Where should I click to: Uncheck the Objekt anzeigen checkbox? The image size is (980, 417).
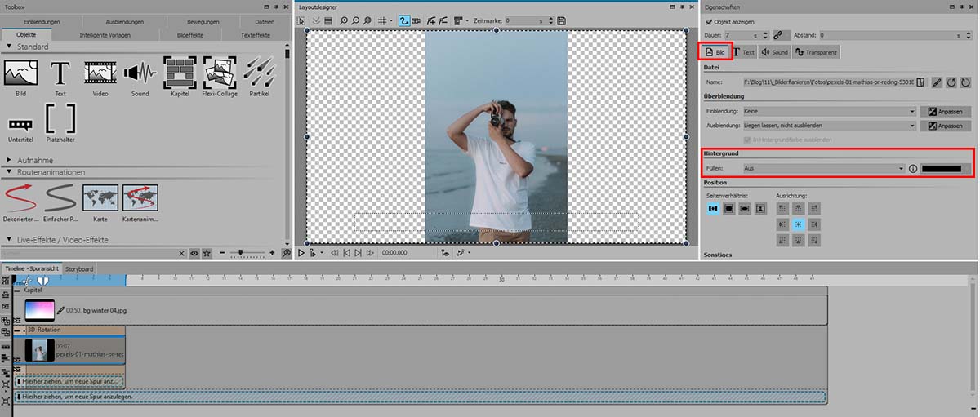(707, 20)
